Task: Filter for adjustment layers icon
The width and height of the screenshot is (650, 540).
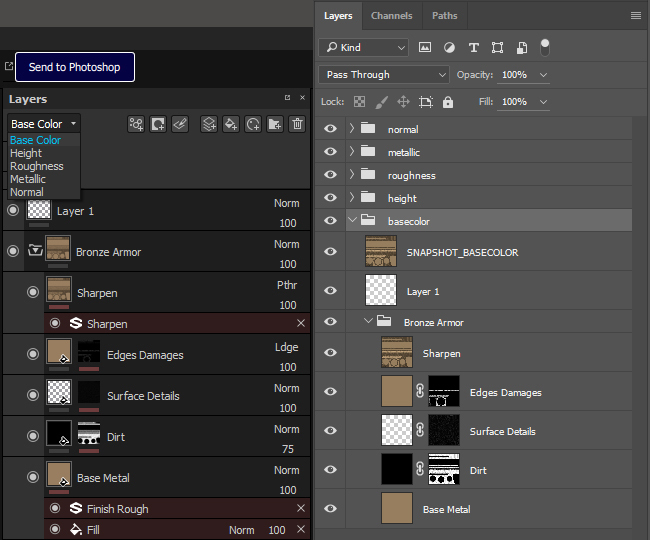Action: coord(449,48)
